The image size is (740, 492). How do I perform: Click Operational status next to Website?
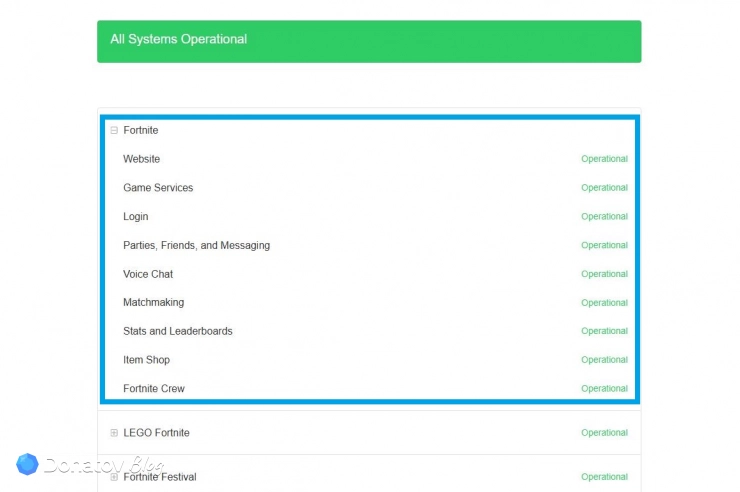click(605, 159)
